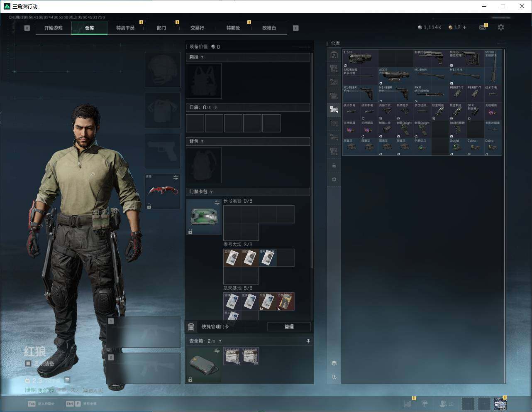Select the Osight sight in bottom row
This screenshot has height=412, width=532.
(x=457, y=147)
